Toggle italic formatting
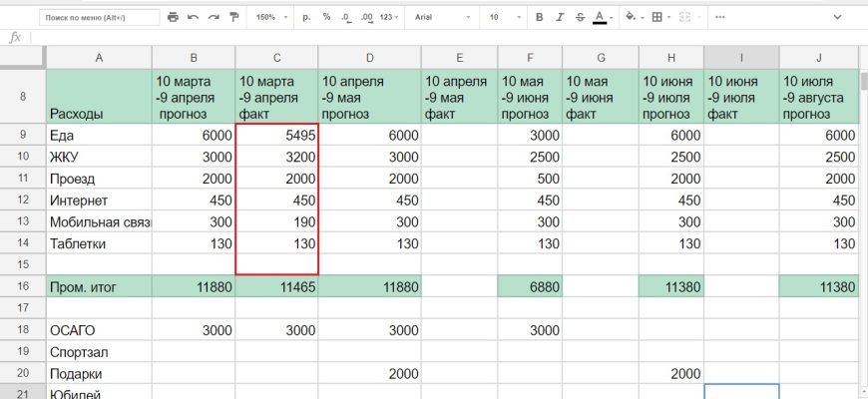 [559, 18]
